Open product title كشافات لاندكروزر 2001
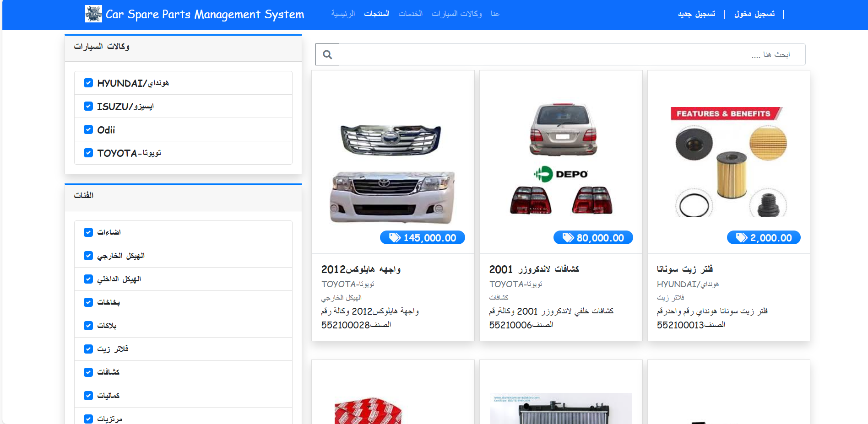This screenshot has width=868, height=424. tap(534, 269)
